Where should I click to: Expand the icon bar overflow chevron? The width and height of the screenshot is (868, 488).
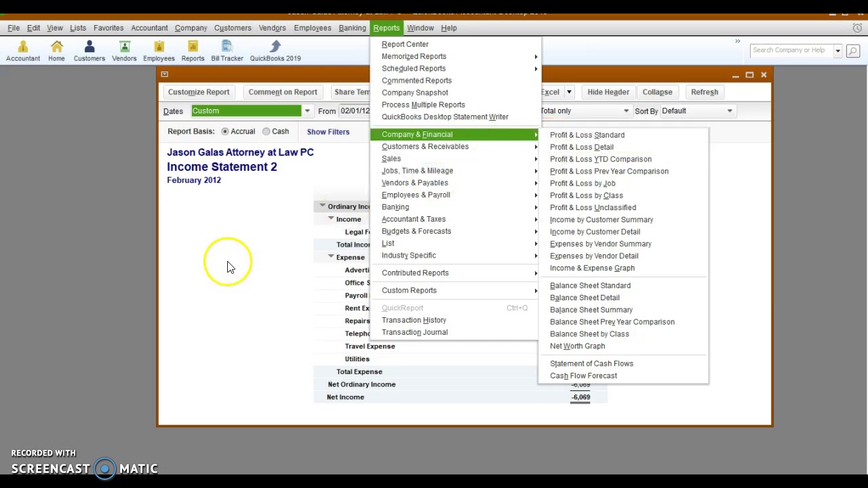[x=738, y=42]
